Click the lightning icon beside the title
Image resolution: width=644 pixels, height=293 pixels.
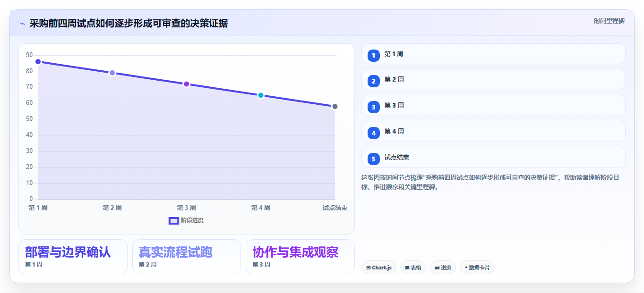22,24
